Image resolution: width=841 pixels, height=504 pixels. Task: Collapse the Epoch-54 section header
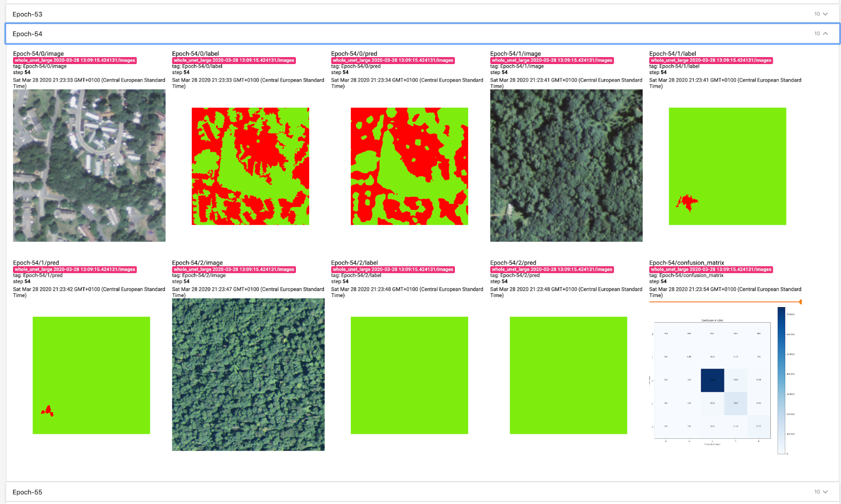(422, 34)
